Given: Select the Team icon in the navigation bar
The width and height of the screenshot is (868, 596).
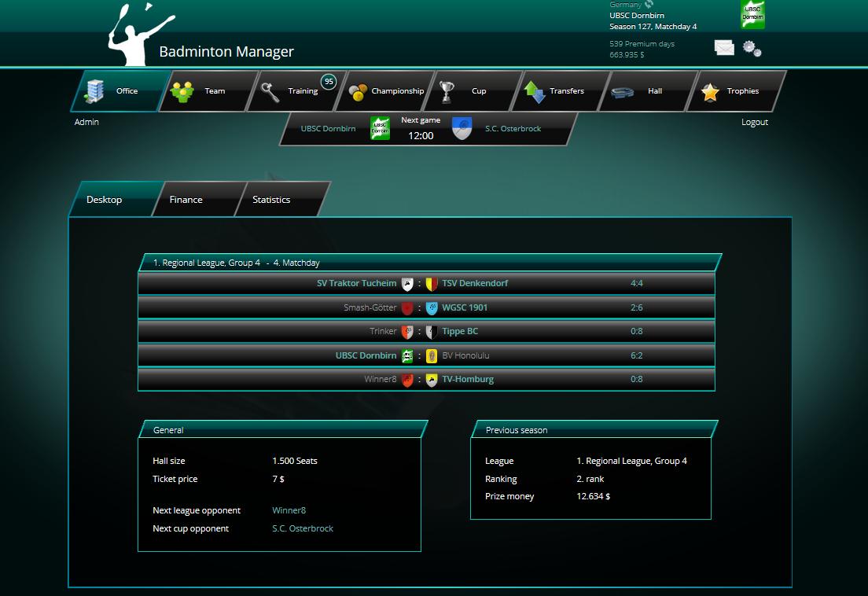Looking at the screenshot, I should coord(183,90).
